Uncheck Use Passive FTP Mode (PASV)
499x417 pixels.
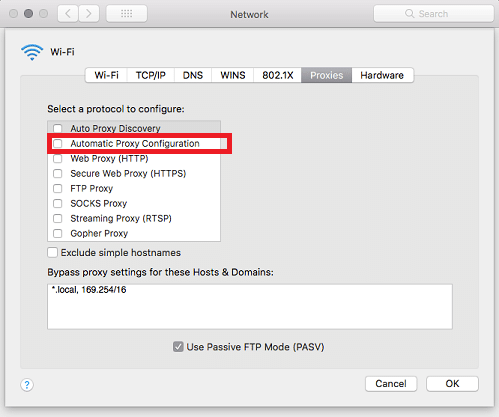pos(178,347)
